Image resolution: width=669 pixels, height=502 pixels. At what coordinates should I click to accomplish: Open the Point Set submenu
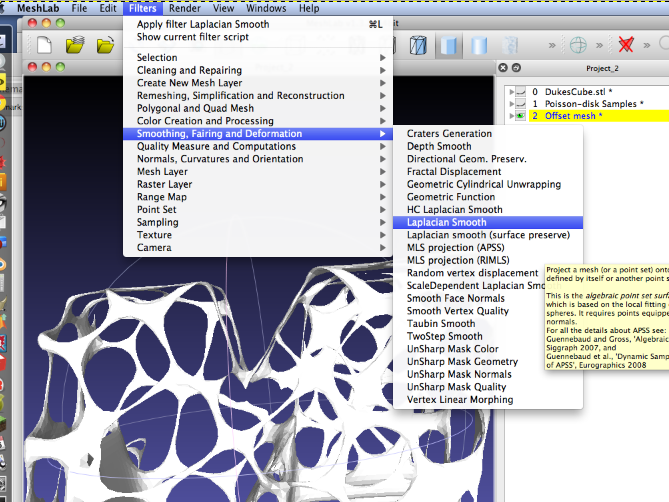pyautogui.click(x=258, y=209)
